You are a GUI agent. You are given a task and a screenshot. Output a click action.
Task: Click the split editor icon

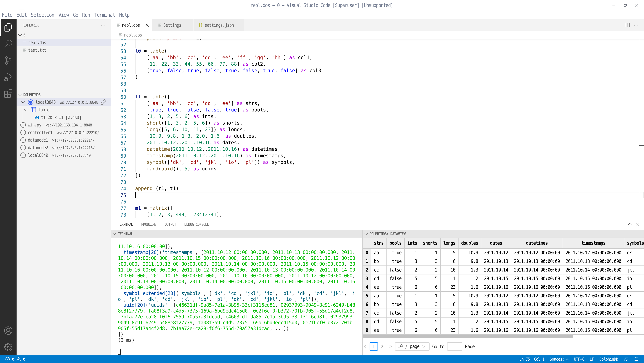pyautogui.click(x=627, y=25)
